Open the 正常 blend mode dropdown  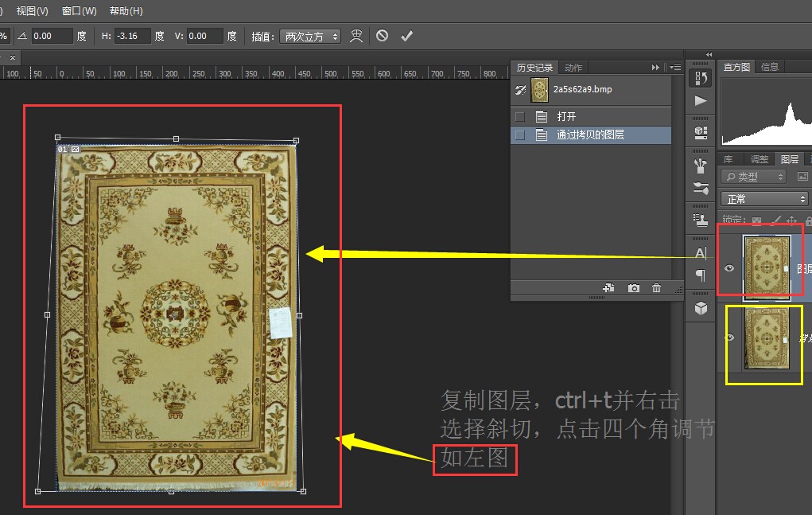764,199
